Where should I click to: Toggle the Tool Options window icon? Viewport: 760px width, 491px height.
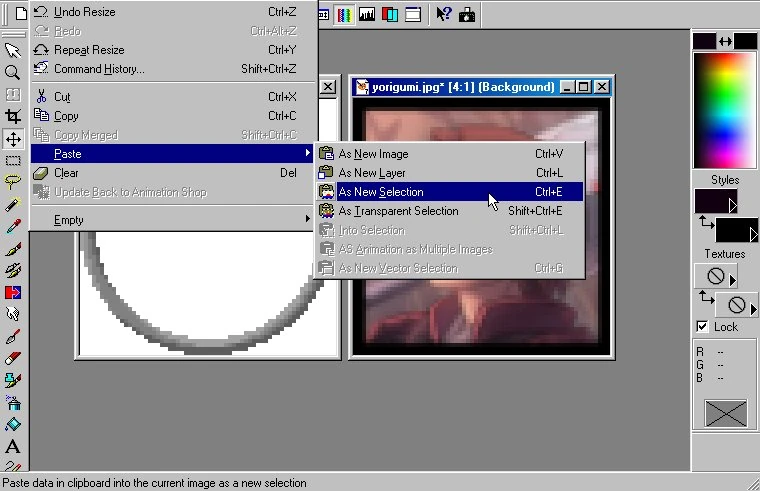[x=324, y=15]
